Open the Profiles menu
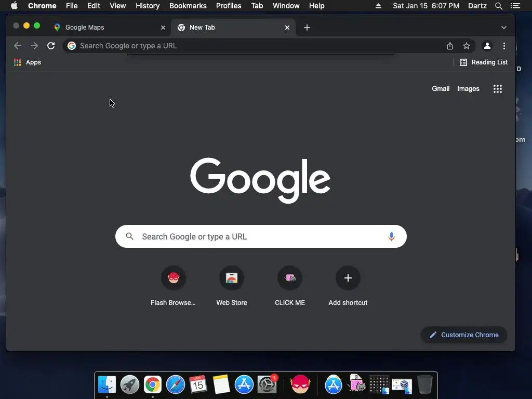Screen dimensions: 532x399 point(229,6)
